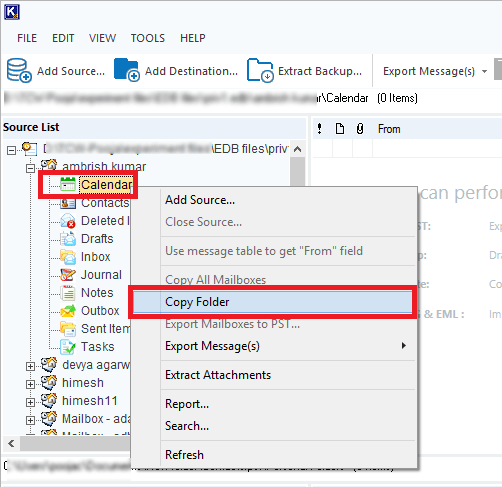Open the Export Message(s) context submenu
The image size is (502, 487).
tap(404, 346)
